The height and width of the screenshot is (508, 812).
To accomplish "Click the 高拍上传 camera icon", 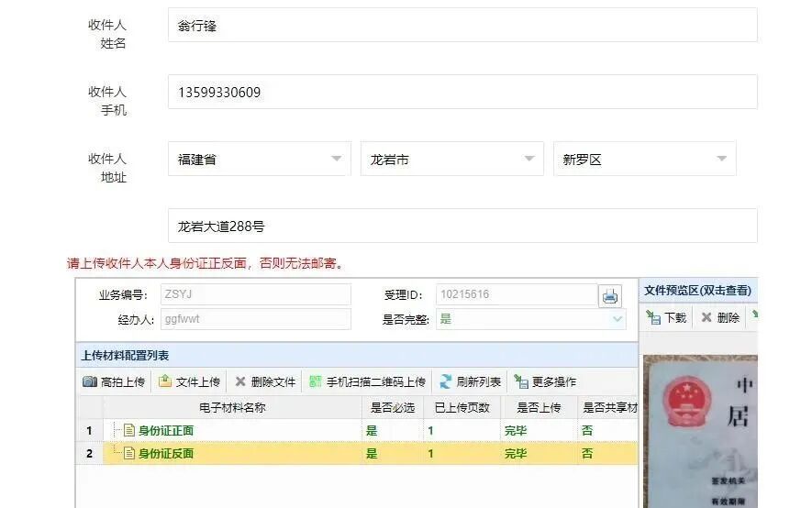I will click(90, 381).
